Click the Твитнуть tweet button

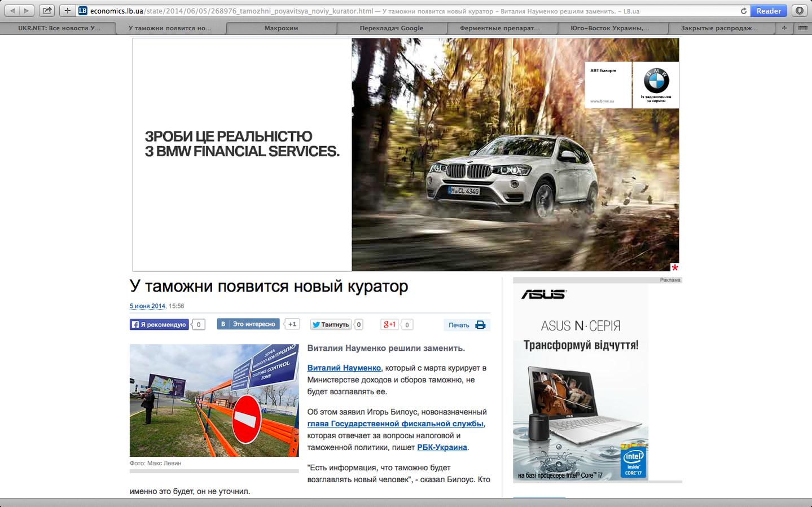point(331,324)
